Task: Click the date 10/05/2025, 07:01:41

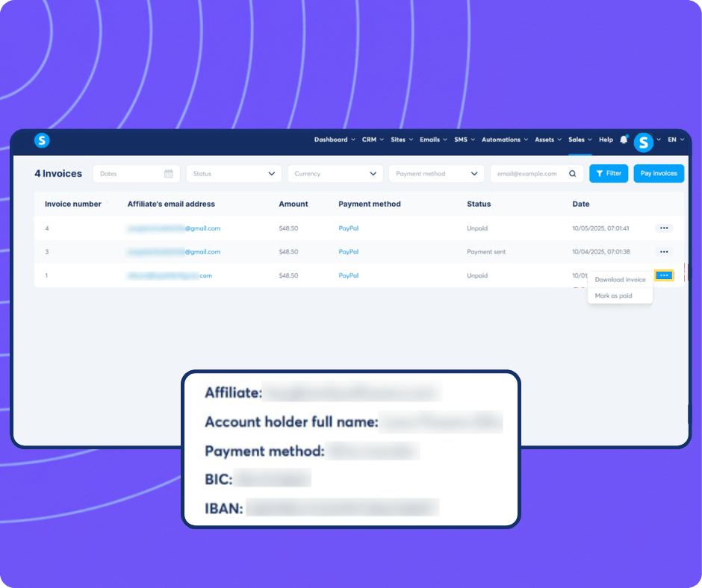Action: pos(600,228)
